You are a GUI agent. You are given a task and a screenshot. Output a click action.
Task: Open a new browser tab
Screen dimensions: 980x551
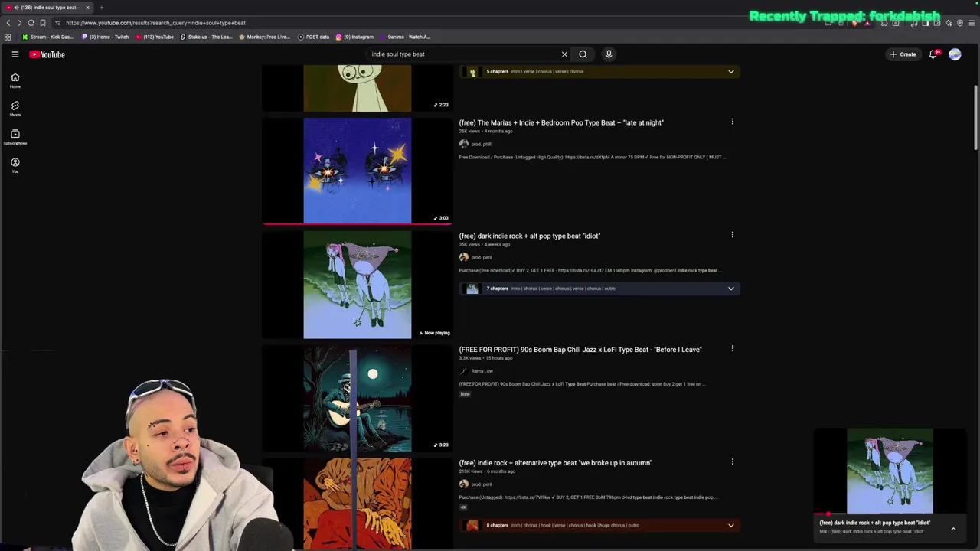click(x=101, y=8)
